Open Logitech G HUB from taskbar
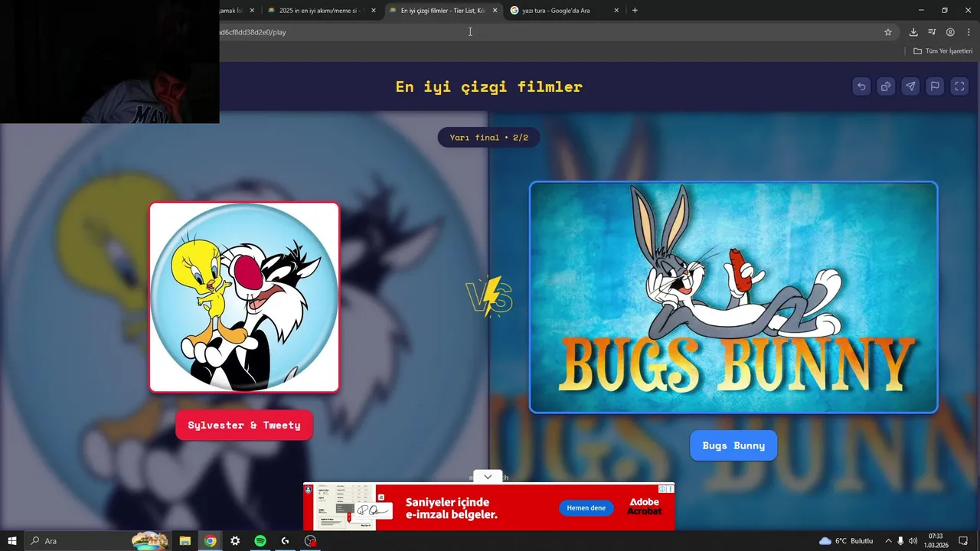The width and height of the screenshot is (980, 551). pyautogui.click(x=285, y=541)
